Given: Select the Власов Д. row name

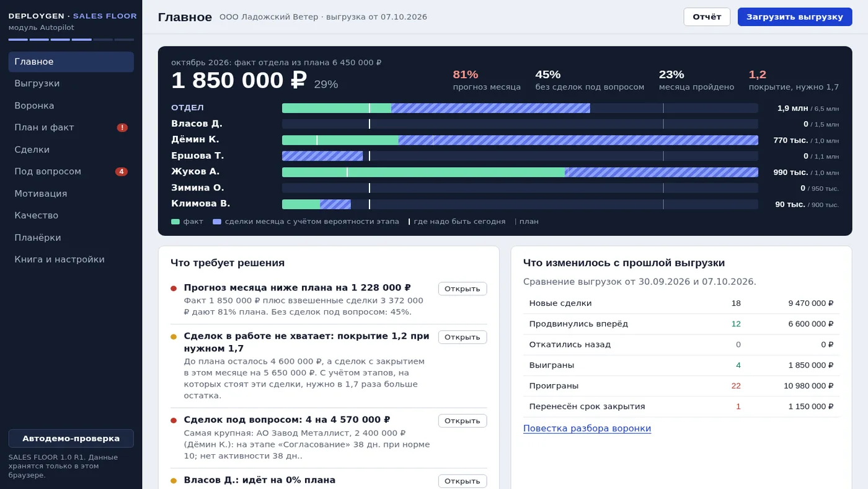Looking at the screenshot, I should [197, 123].
